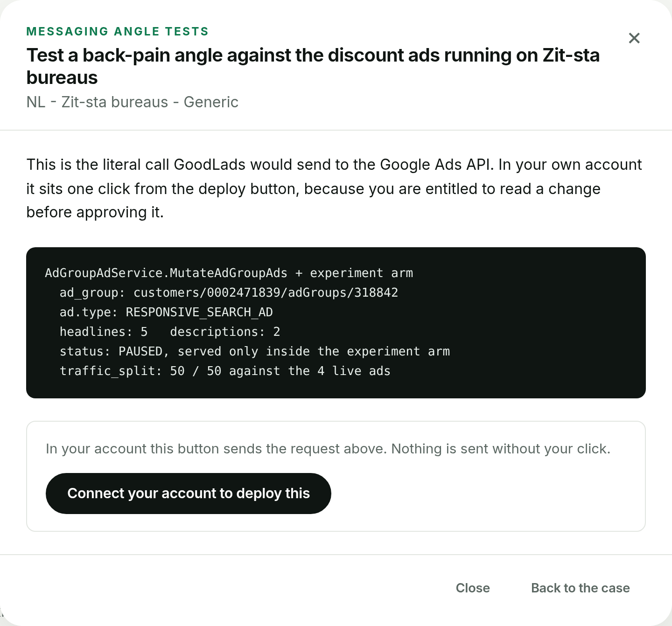Select the status: PAUSED code line
672x626 pixels.
(x=255, y=351)
